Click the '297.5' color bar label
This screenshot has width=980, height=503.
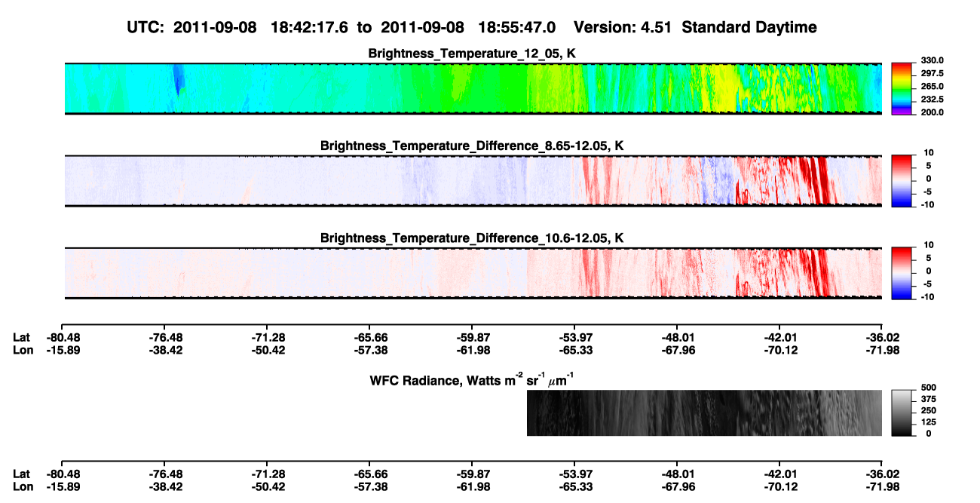(932, 73)
